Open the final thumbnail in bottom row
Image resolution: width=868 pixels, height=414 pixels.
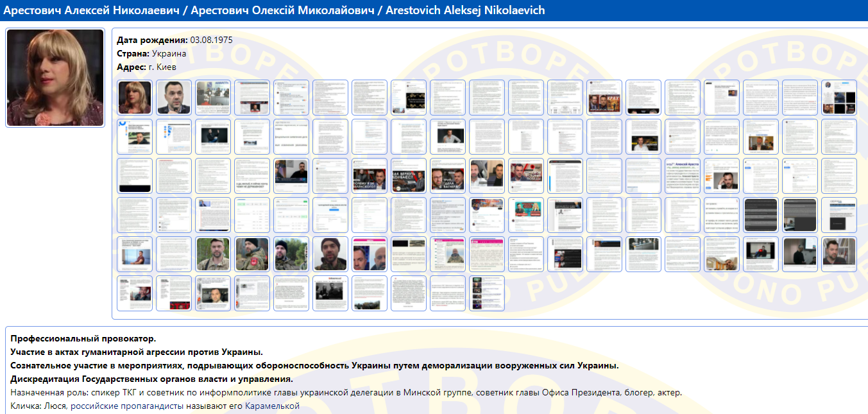(487, 293)
